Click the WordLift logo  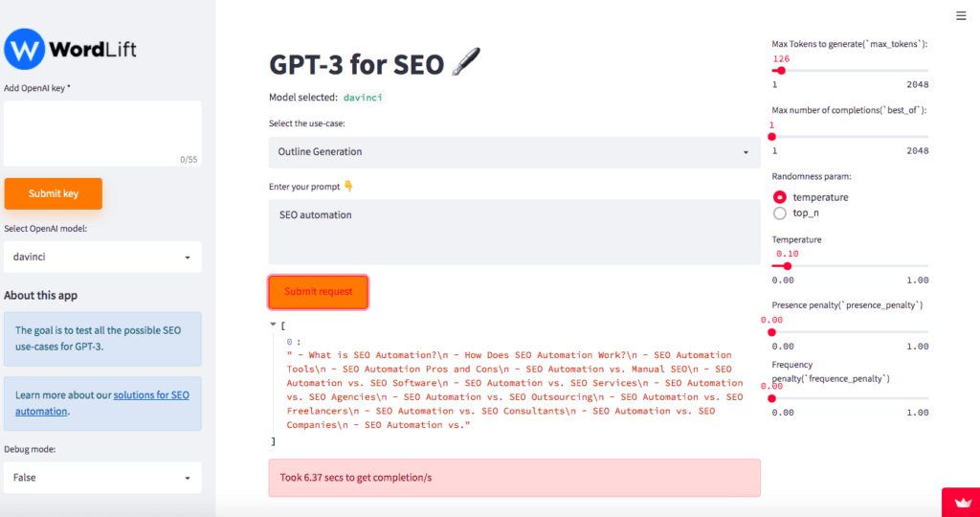point(70,49)
